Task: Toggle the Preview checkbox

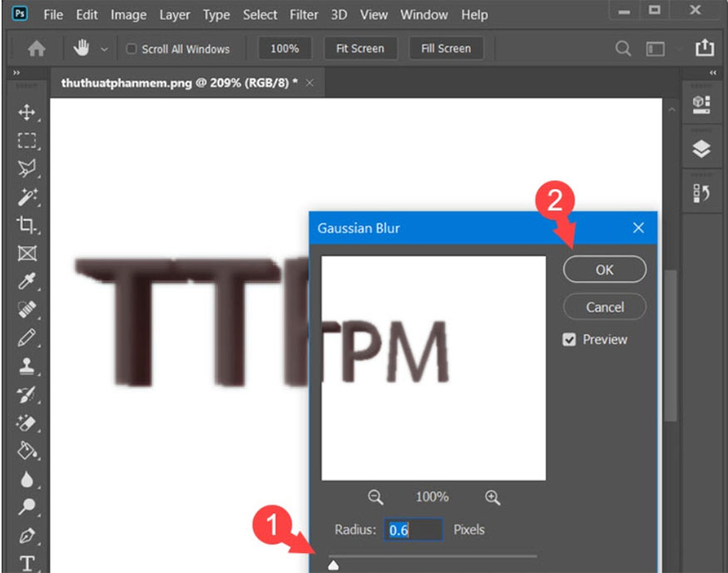Action: coord(570,339)
